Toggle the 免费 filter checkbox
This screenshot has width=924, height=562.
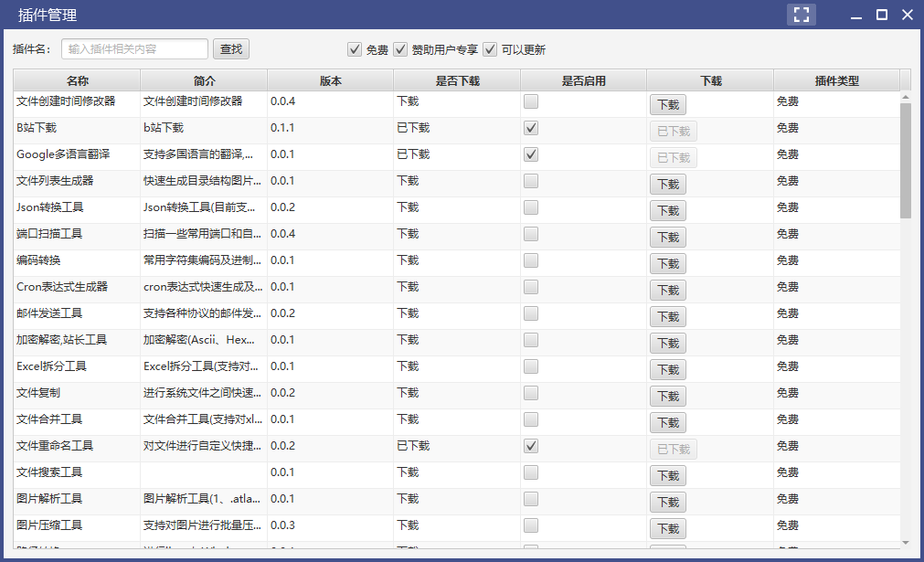(x=355, y=49)
